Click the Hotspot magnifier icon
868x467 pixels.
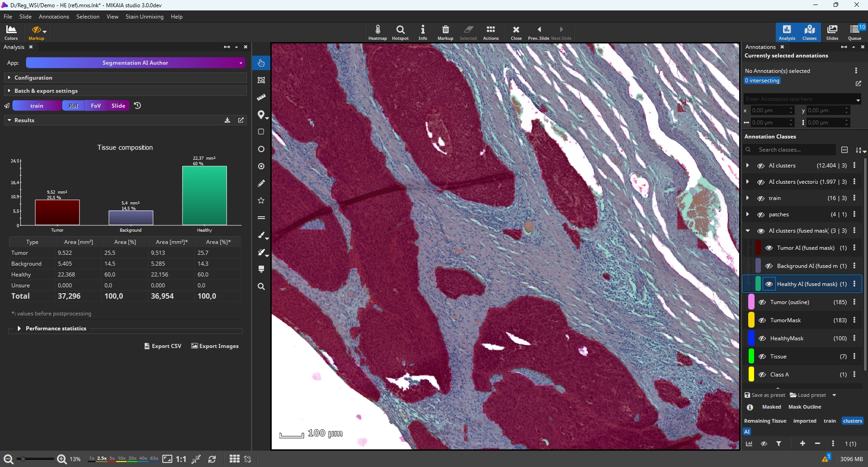pos(400,33)
